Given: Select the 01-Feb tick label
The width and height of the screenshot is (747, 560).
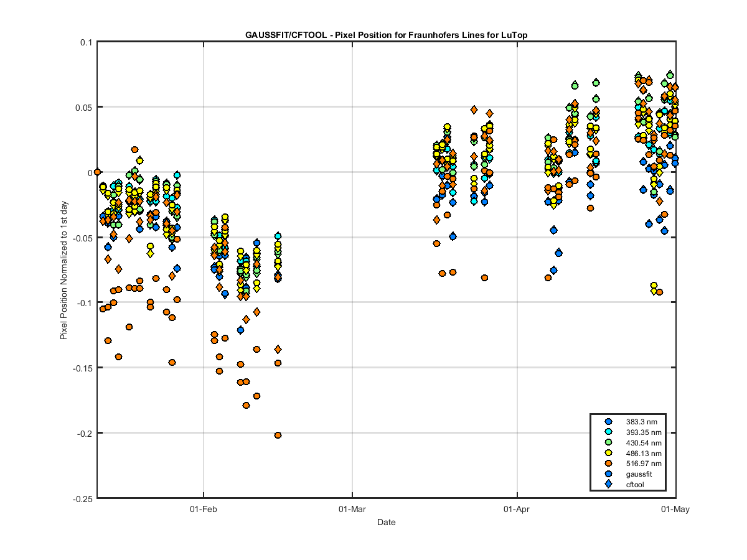Looking at the screenshot, I should click(x=204, y=509).
